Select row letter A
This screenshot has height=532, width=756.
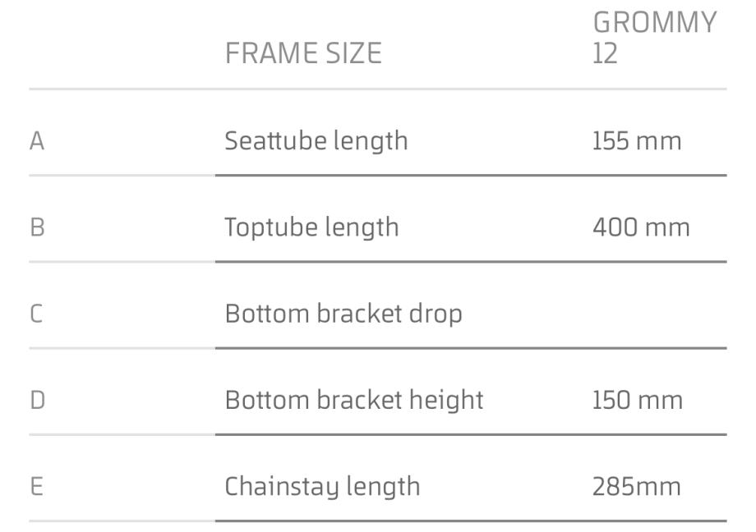(37, 141)
